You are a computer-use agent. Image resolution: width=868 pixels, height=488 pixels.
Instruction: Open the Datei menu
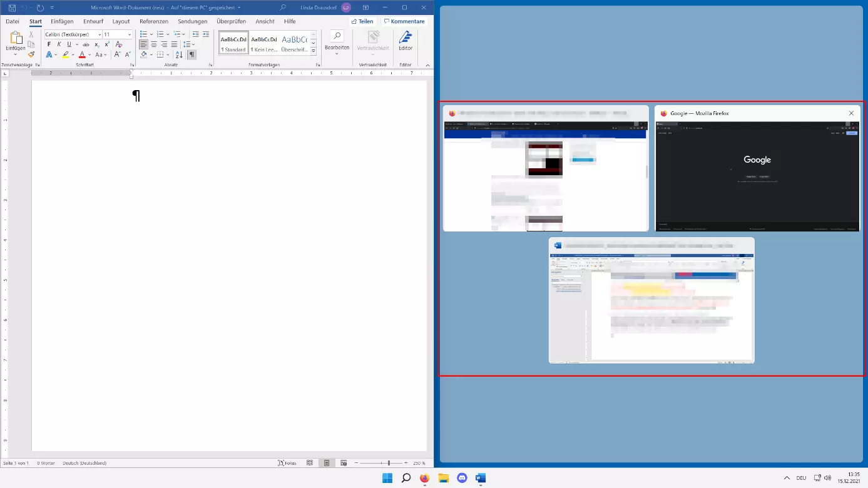13,21
